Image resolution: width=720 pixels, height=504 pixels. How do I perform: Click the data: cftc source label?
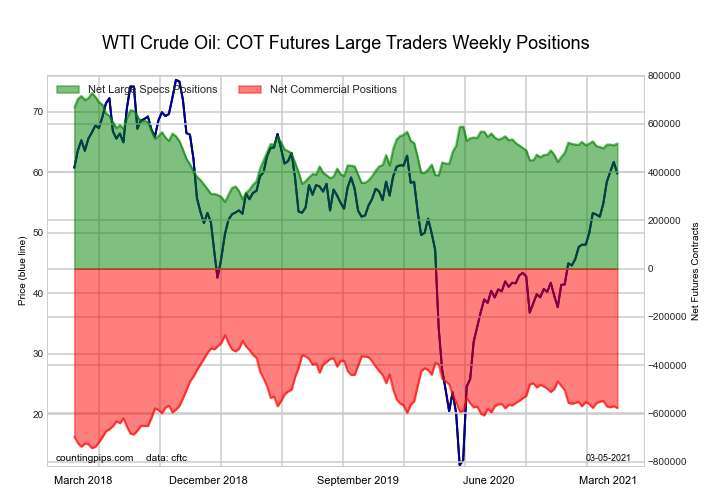(166, 458)
